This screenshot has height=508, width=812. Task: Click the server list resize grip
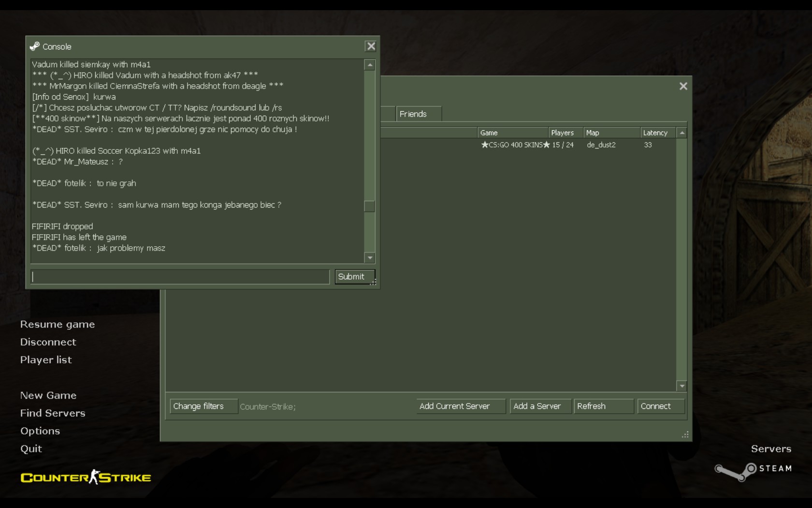tap(685, 434)
